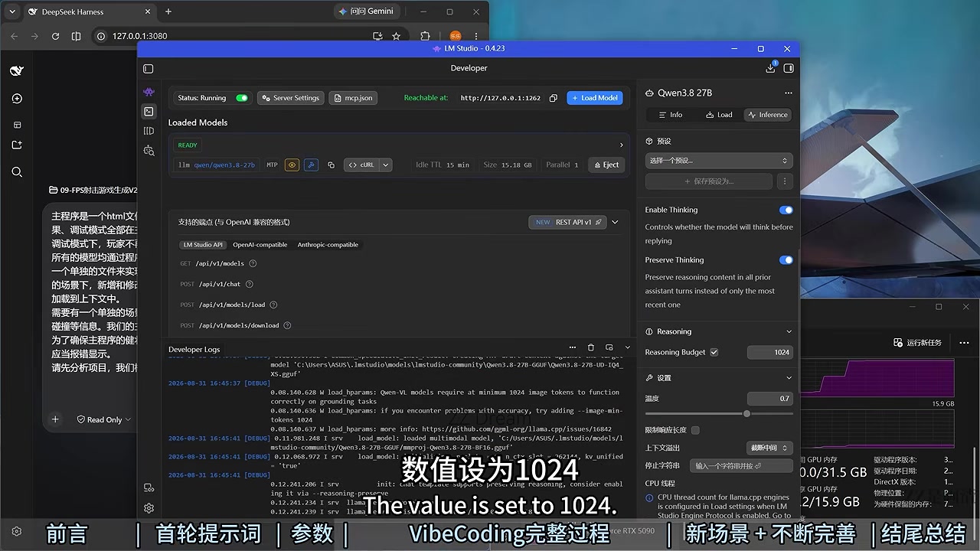980x551 pixels.
Task: Open the search icon in DeepSeek Harness sidebar
Action: click(x=17, y=172)
